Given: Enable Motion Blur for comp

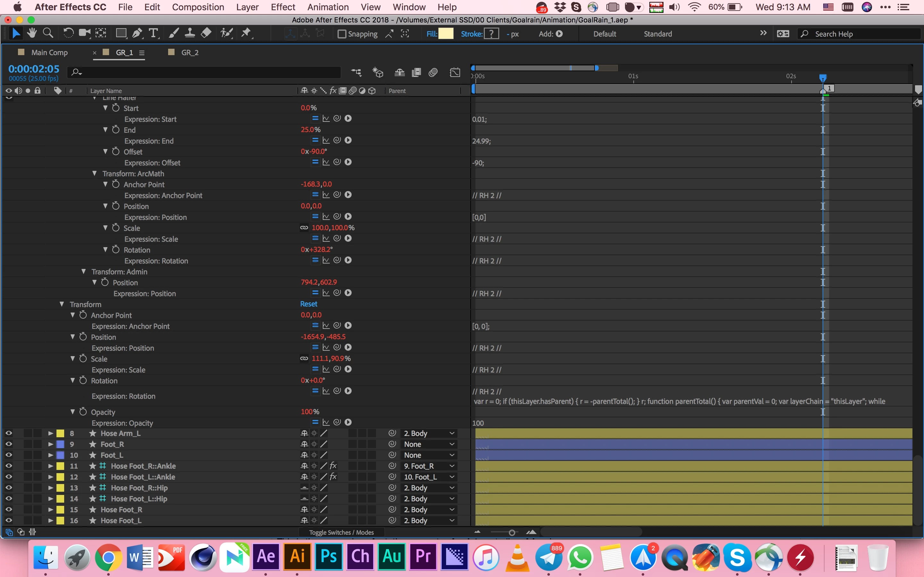Looking at the screenshot, I should [x=433, y=72].
